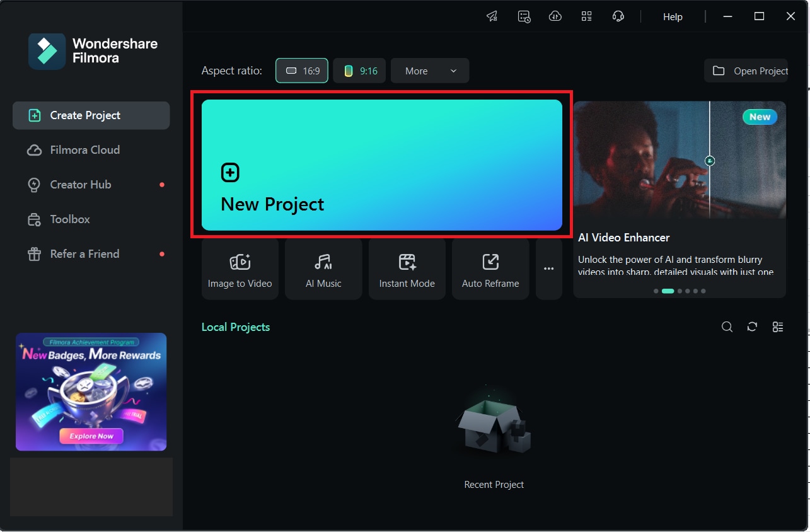Open the AI Video Enhancer promo image

click(680, 160)
